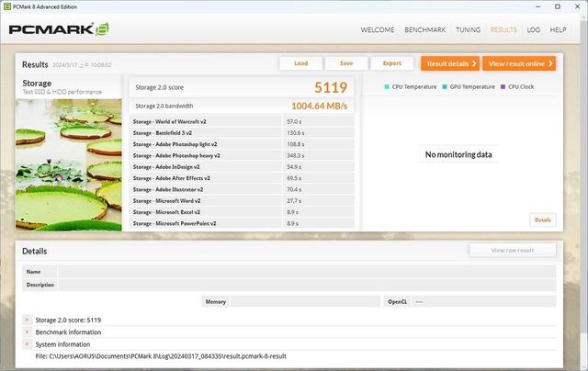Click the monitoring Details button
This screenshot has height=371, width=588.
542,219
